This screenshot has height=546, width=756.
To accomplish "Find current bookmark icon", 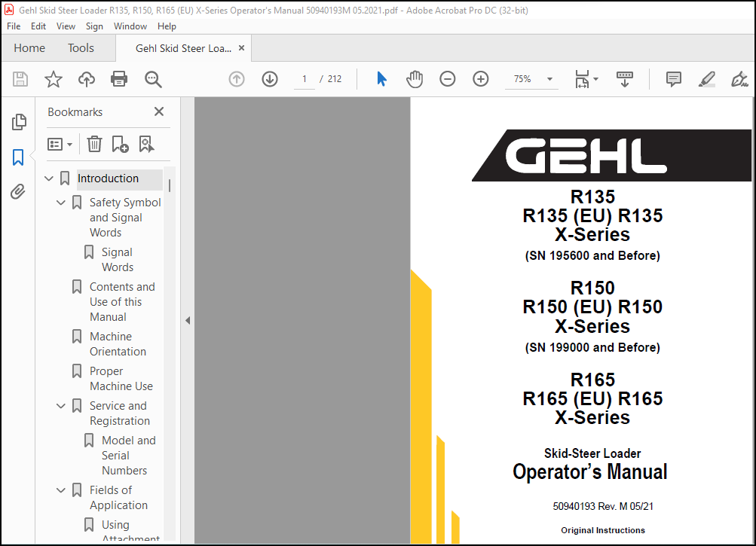I will (x=146, y=144).
